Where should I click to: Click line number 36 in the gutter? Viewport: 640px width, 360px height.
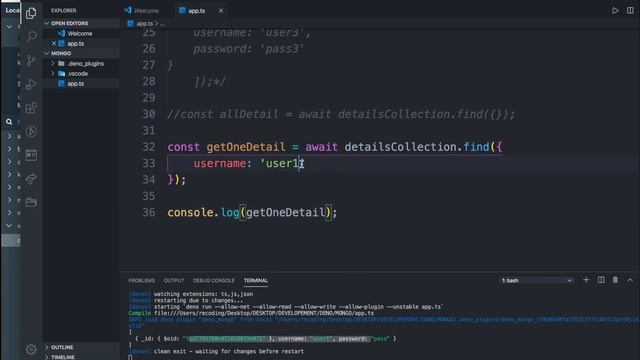[x=149, y=212]
